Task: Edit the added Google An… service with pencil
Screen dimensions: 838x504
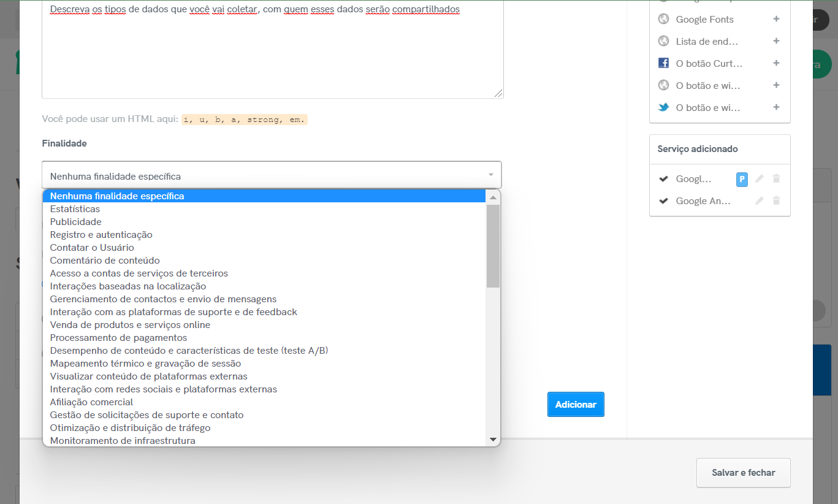Action: pos(760,200)
